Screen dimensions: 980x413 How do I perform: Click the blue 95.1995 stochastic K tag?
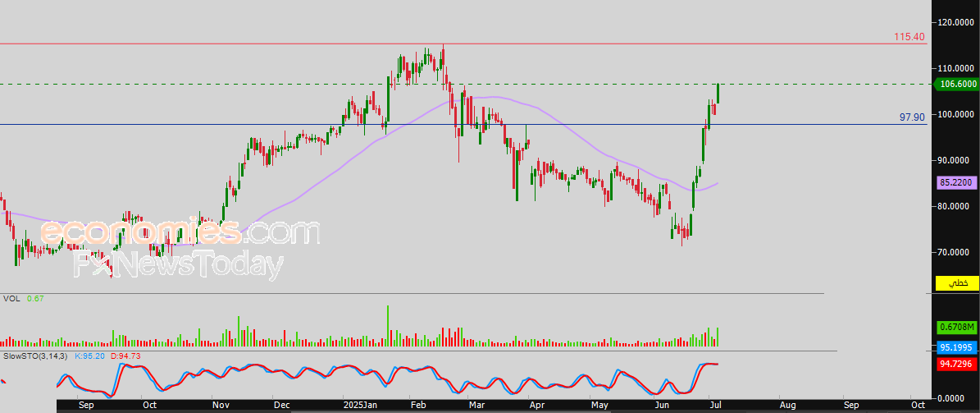[956, 347]
